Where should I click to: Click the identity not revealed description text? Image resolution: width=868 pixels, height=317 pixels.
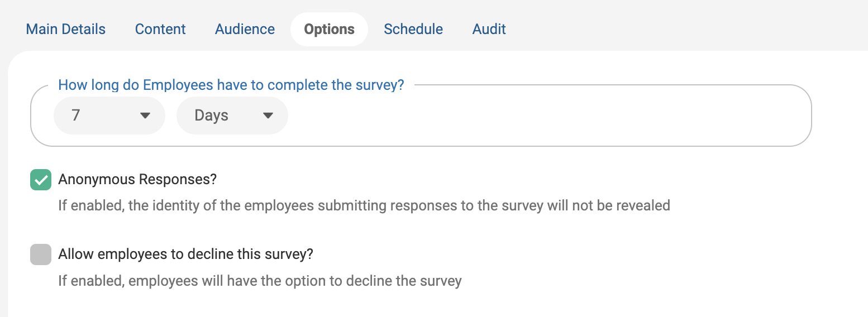(x=364, y=205)
